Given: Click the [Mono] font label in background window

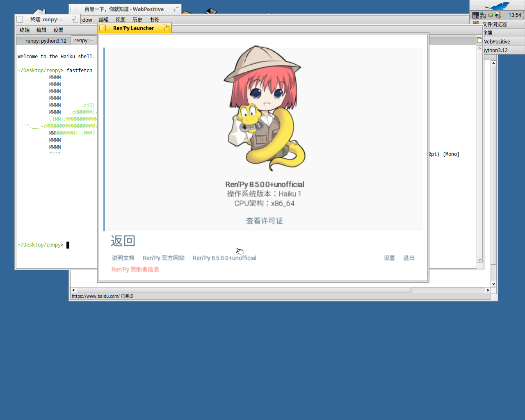Looking at the screenshot, I should tap(451, 154).
